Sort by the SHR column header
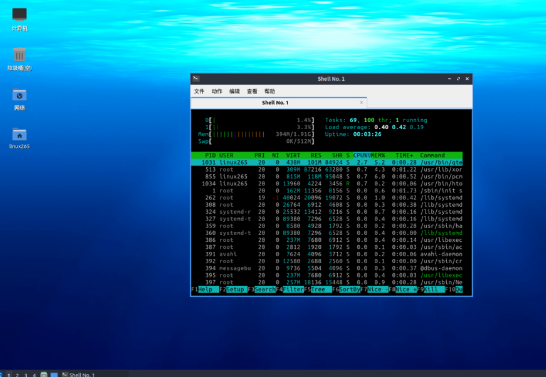Screen dimensions: 546x377 click(337, 155)
